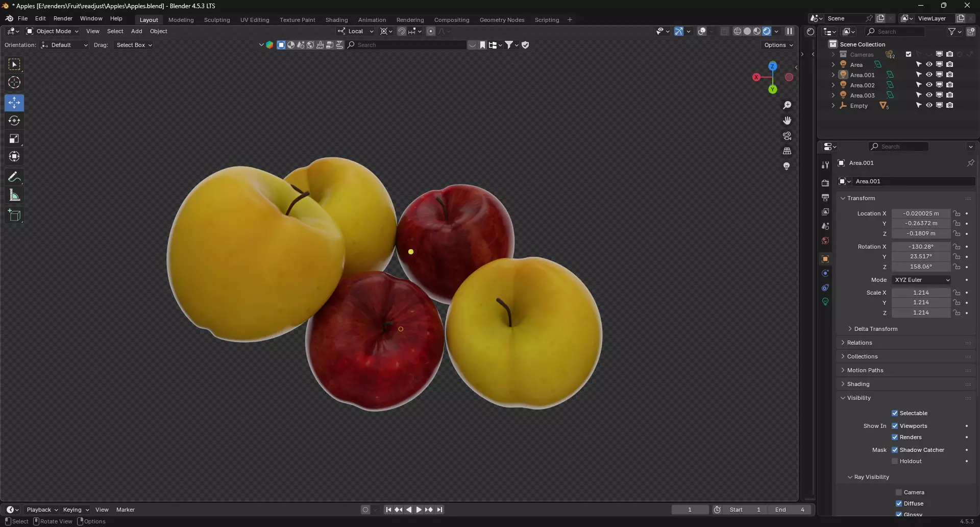The width and height of the screenshot is (980, 527).
Task: Open the File menu
Action: 22,18
